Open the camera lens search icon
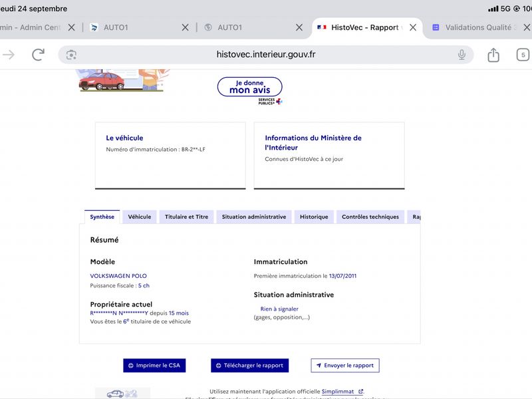The height and width of the screenshot is (399, 532). (x=71, y=55)
